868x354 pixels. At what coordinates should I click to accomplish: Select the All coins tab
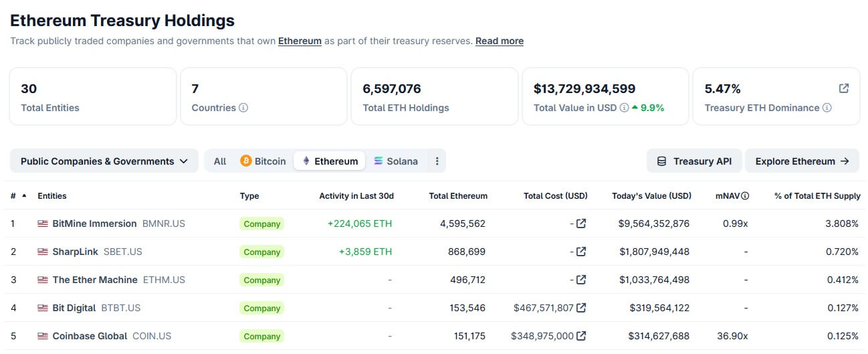pos(220,161)
